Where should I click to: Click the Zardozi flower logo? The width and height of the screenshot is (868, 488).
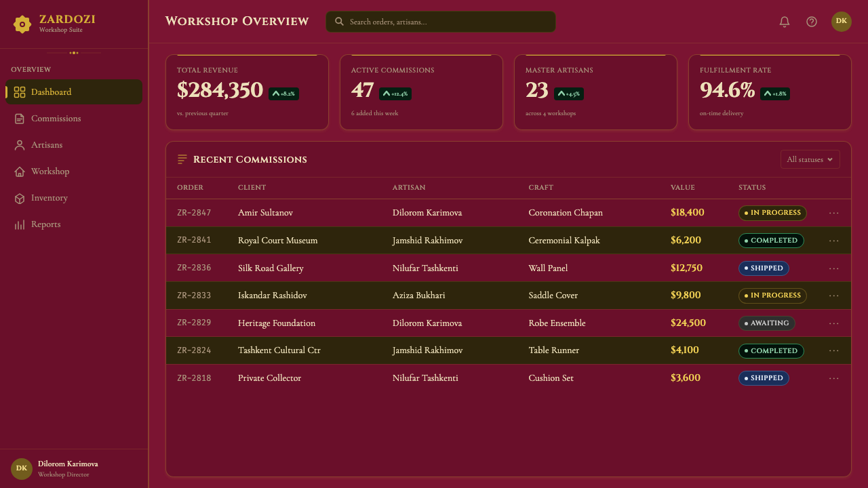tap(22, 24)
